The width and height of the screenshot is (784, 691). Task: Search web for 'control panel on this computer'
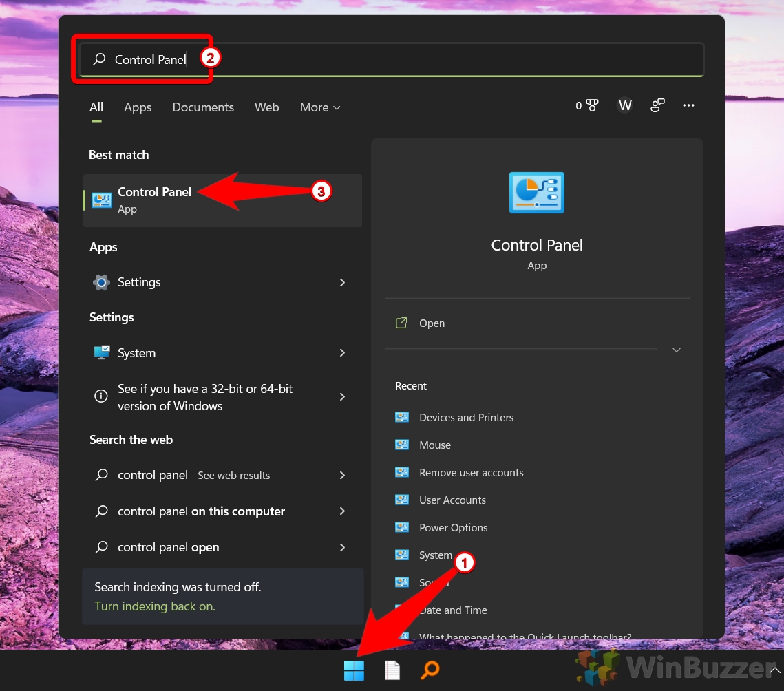coord(222,511)
